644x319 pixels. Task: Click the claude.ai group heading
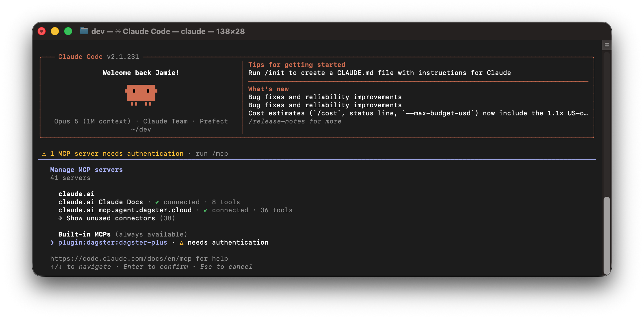click(x=76, y=194)
